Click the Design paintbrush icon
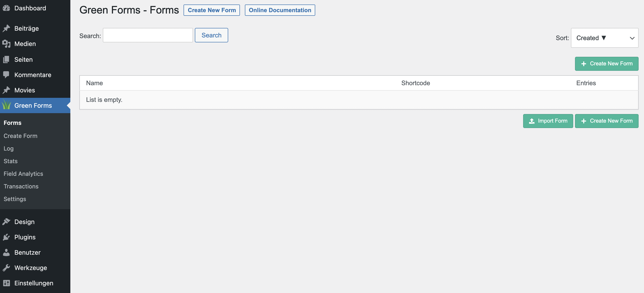 tap(6, 222)
